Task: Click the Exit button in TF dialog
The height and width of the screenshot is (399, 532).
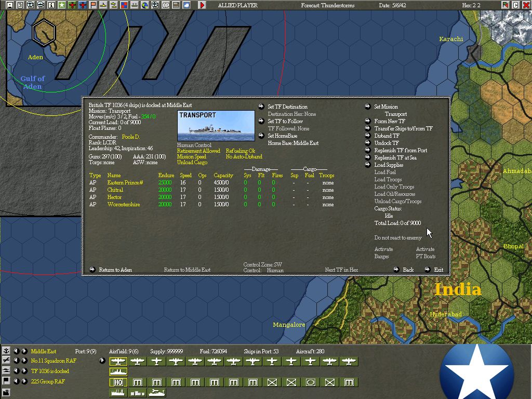Action: (x=438, y=270)
